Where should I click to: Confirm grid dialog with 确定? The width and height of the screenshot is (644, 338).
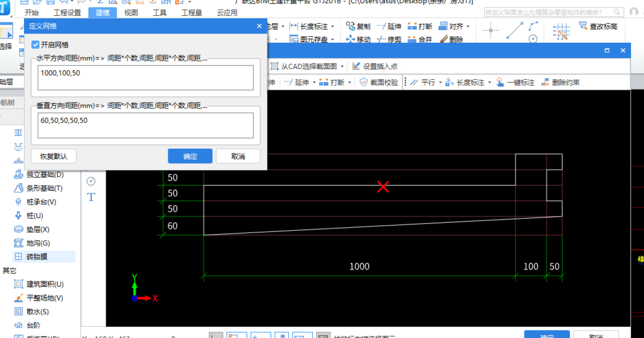pyautogui.click(x=190, y=156)
